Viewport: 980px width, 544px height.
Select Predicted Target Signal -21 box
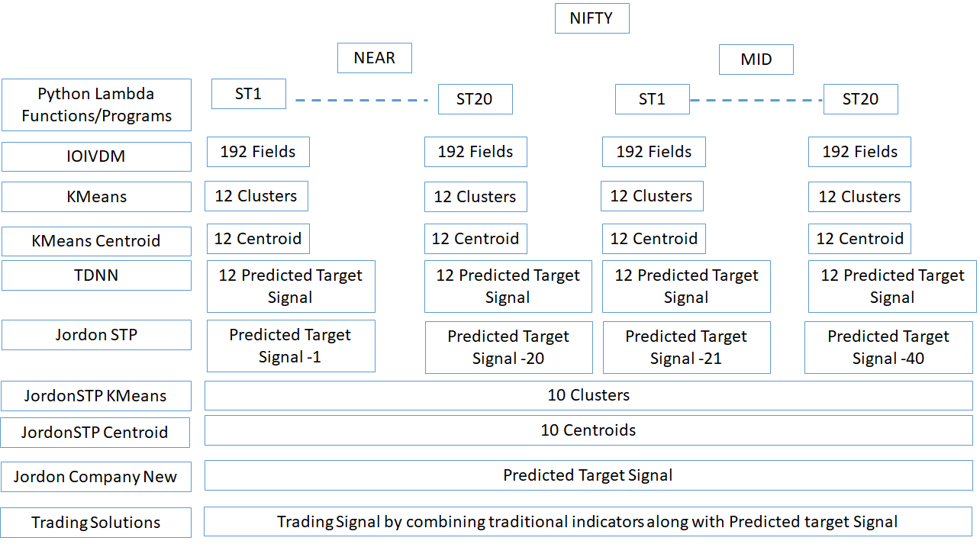[686, 347]
